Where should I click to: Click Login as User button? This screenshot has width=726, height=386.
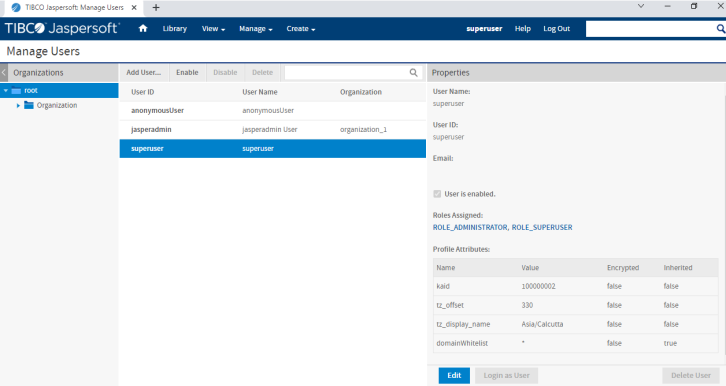(507, 375)
